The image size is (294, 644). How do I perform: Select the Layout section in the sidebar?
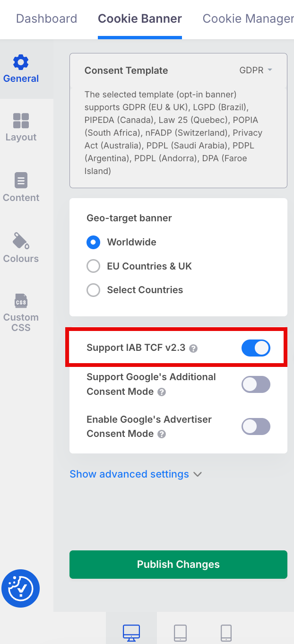[x=21, y=127]
